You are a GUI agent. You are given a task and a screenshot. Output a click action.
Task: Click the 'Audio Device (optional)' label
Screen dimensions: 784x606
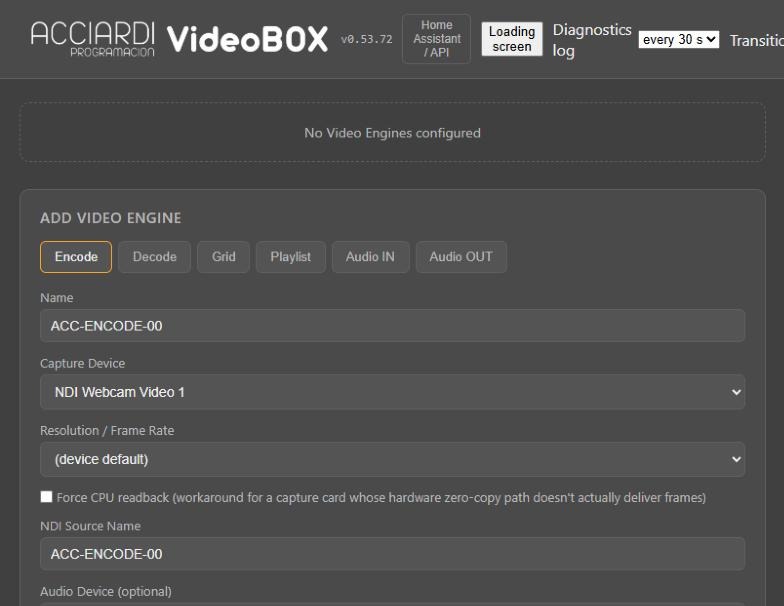click(x=106, y=592)
